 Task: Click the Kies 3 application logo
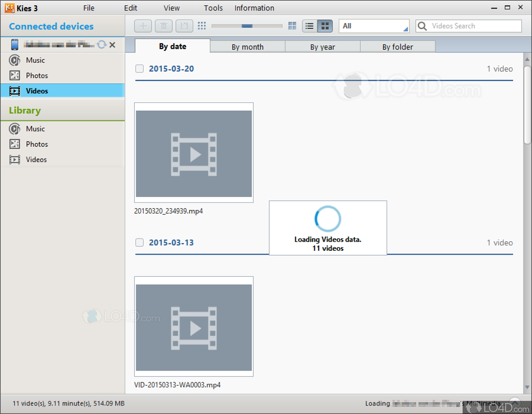[9, 8]
